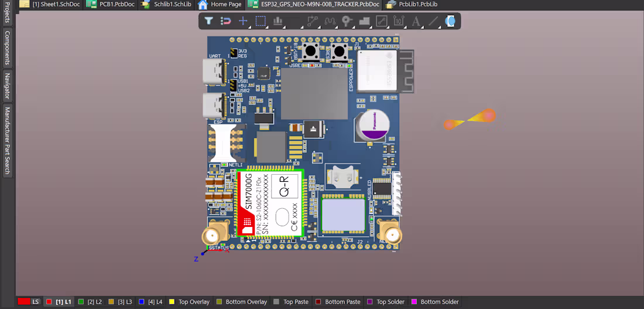Click the blue 3D body icon
Viewport: 644px width, 309px height.
pyautogui.click(x=450, y=21)
